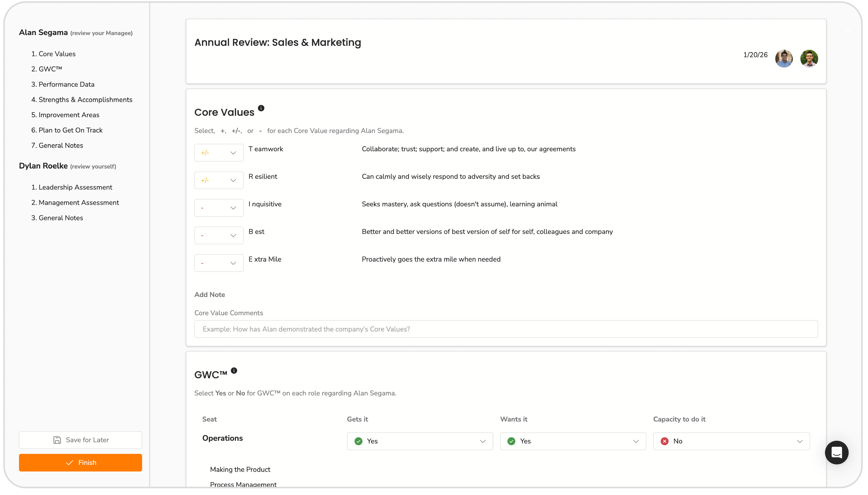This screenshot has width=868, height=495.
Task: Click the GWC info icon
Action: click(x=234, y=371)
